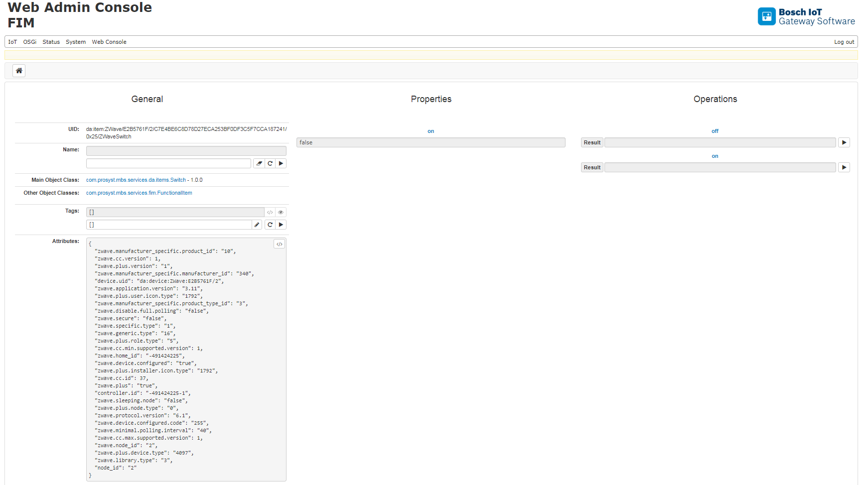
Task: Apply the new Name with play button
Action: coord(281,163)
